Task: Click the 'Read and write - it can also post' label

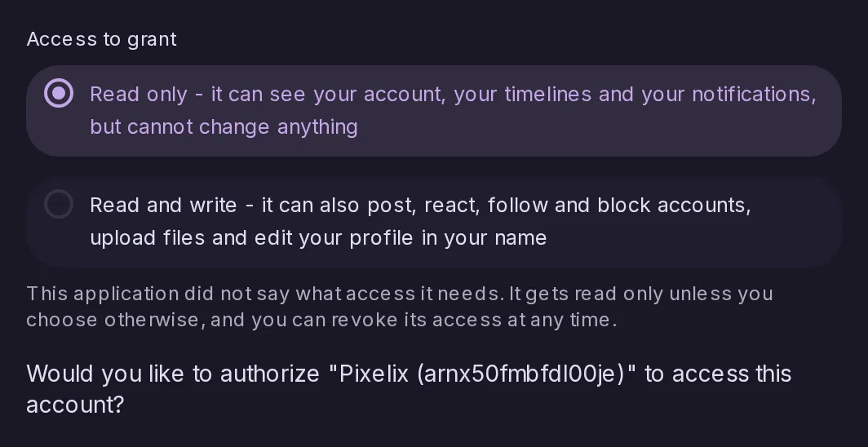Action: point(420,221)
